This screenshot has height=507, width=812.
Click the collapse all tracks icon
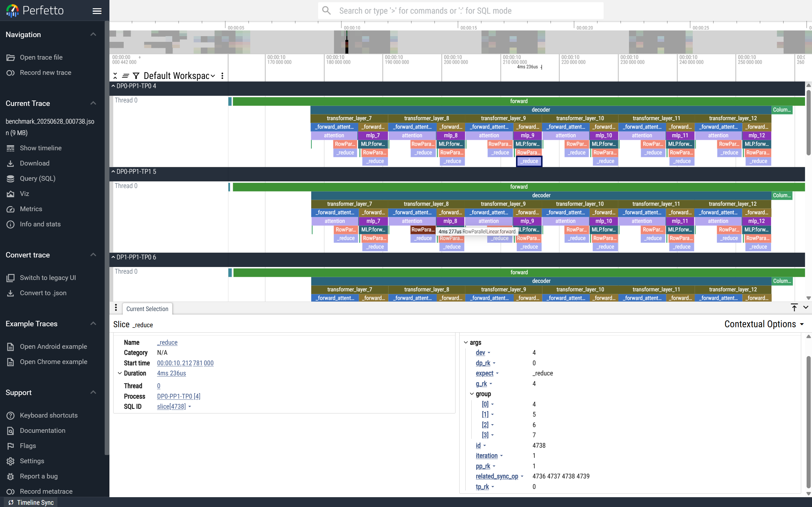[x=115, y=76]
